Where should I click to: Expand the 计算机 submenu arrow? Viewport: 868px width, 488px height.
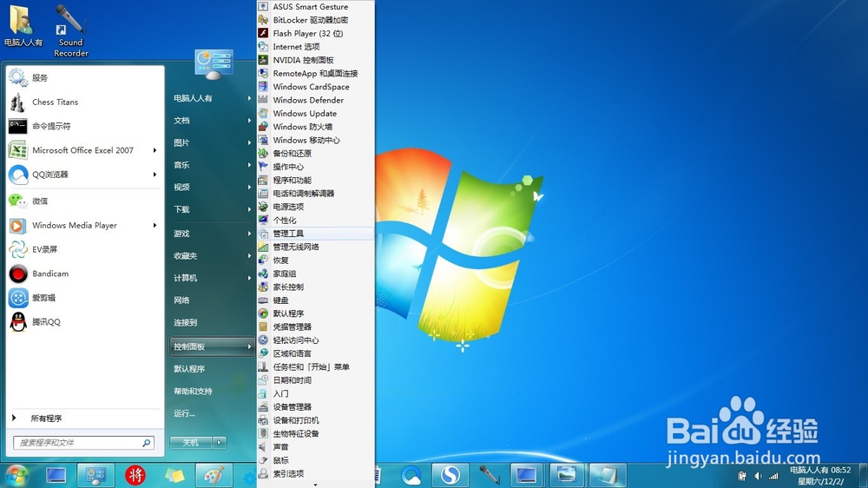point(249,278)
